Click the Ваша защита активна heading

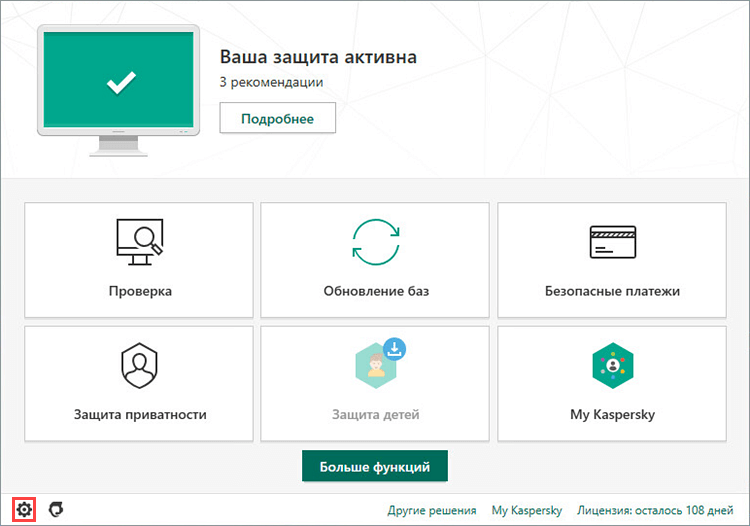(x=318, y=57)
